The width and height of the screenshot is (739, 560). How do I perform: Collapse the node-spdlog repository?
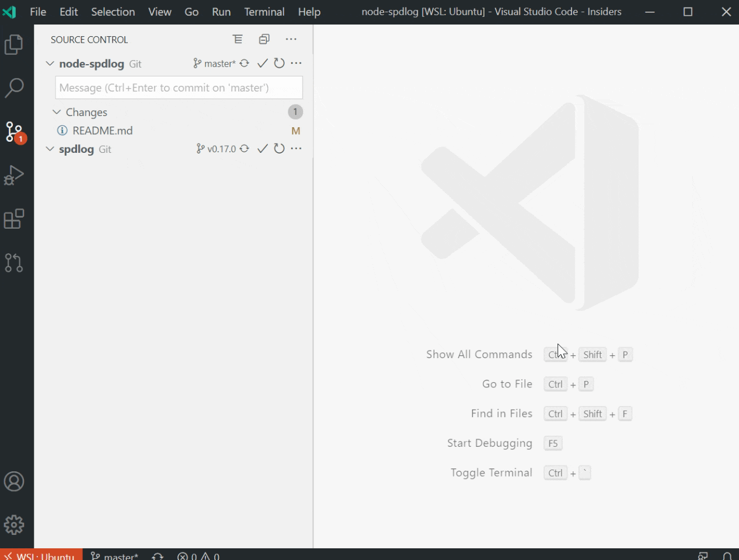(x=50, y=63)
